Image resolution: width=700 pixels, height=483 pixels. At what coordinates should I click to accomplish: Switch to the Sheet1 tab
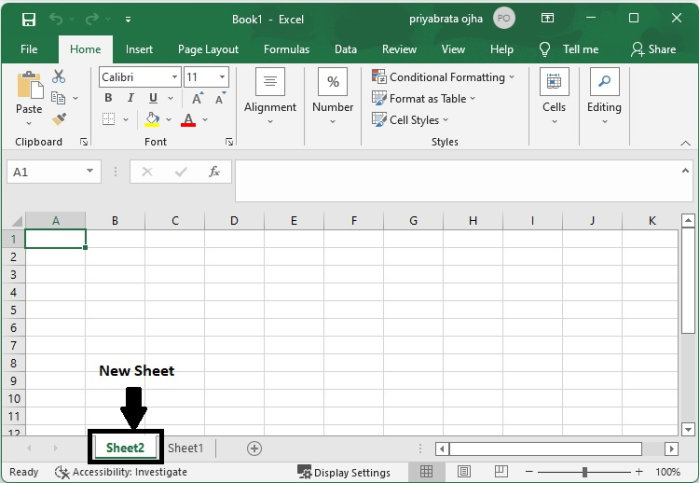(x=185, y=448)
